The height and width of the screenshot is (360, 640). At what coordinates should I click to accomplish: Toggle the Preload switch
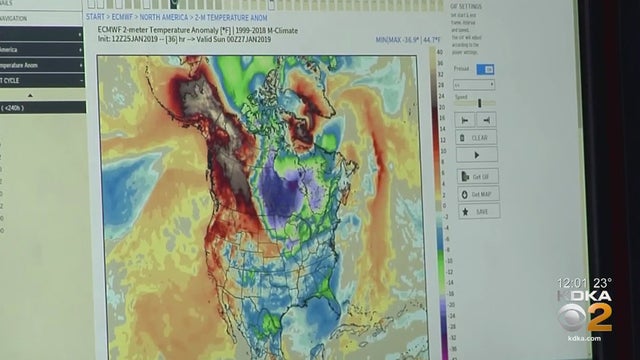(x=485, y=69)
